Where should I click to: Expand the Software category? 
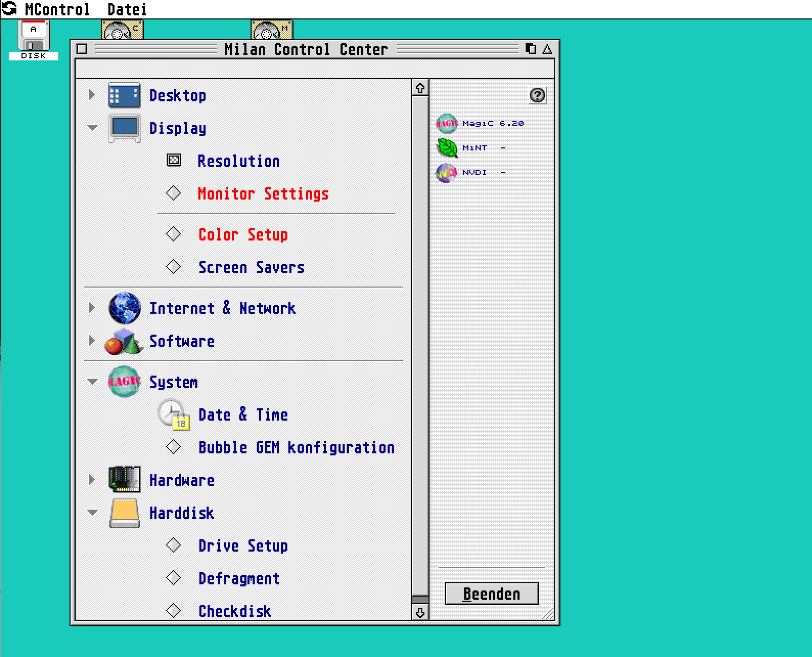92,340
